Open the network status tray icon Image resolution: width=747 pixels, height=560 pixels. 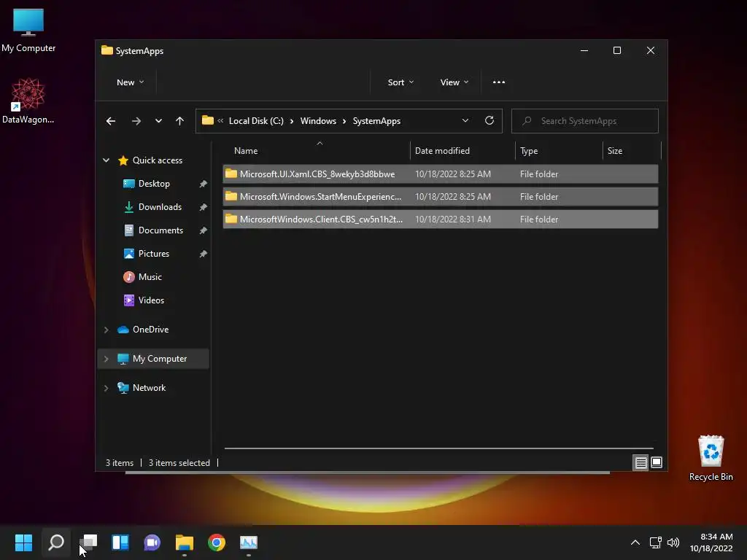pos(656,542)
